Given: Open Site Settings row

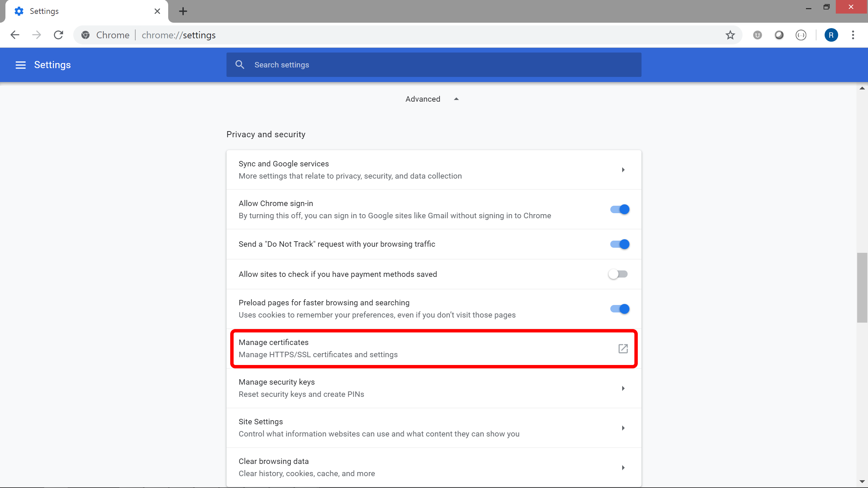Looking at the screenshot, I should pyautogui.click(x=434, y=428).
